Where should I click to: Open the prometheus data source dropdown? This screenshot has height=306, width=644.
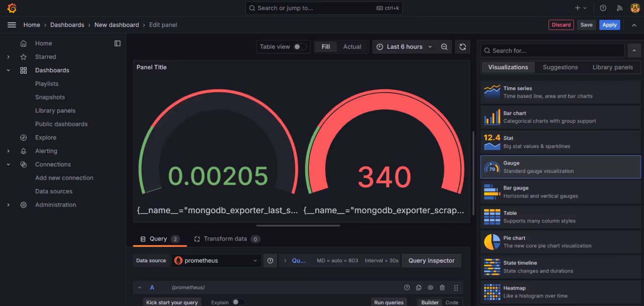(x=216, y=261)
